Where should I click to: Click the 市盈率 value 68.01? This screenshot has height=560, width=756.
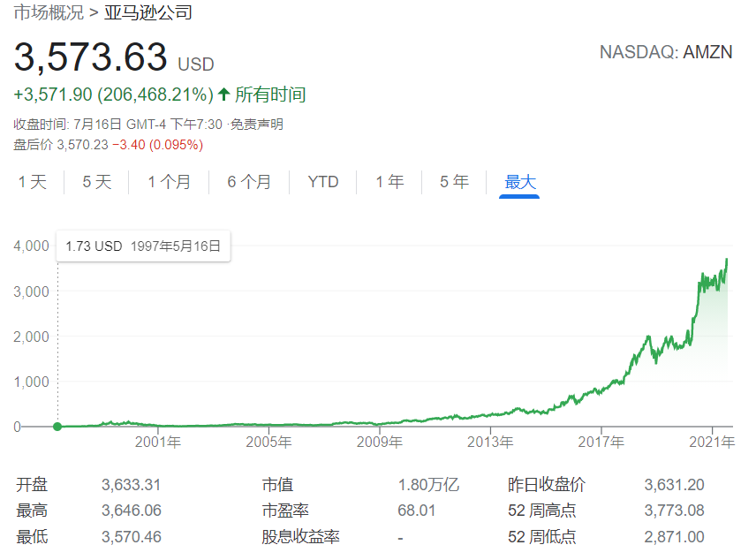click(417, 511)
